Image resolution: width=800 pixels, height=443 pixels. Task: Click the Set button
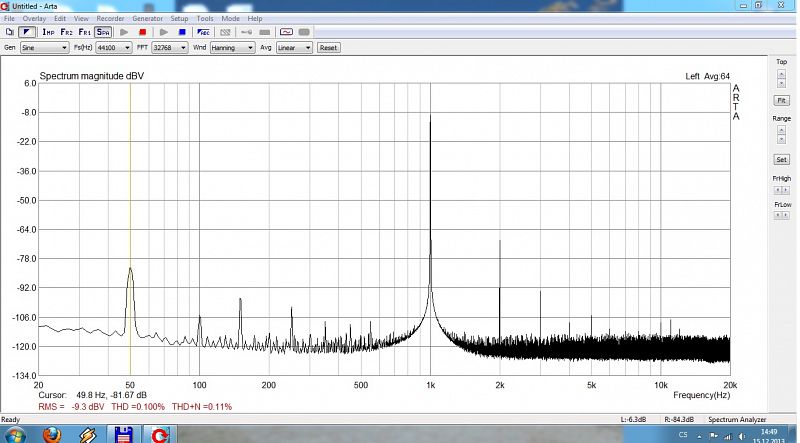tap(781, 160)
